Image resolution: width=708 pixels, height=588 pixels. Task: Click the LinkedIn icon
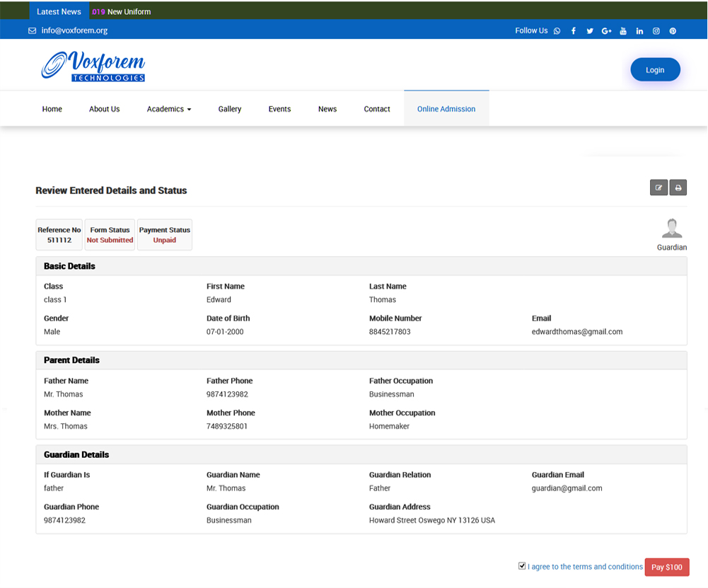[639, 31]
